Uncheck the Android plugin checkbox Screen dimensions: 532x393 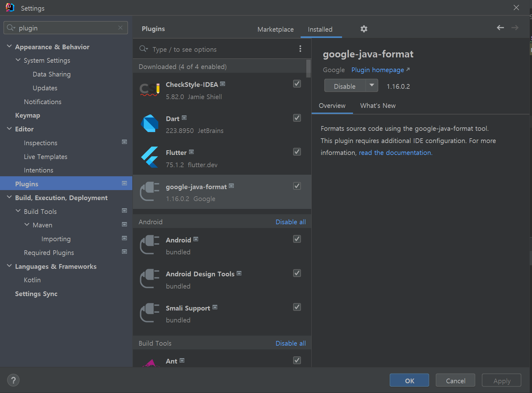coord(297,239)
